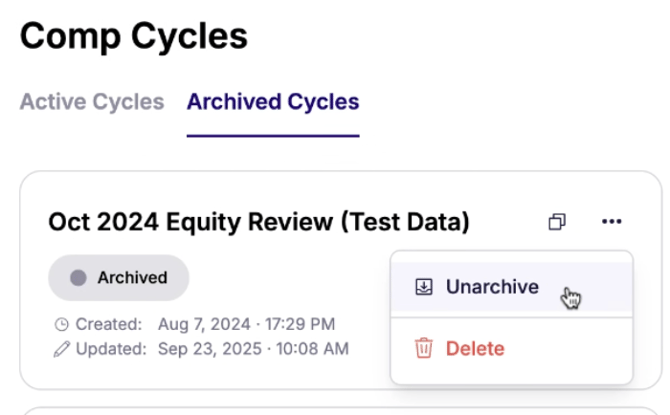
Task: Click the duplicate cycle icon
Action: (557, 222)
